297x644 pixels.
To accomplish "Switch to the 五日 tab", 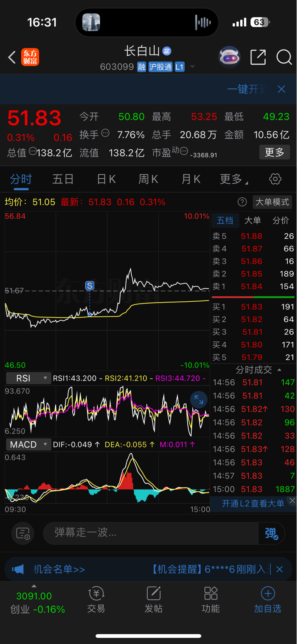I will click(63, 179).
